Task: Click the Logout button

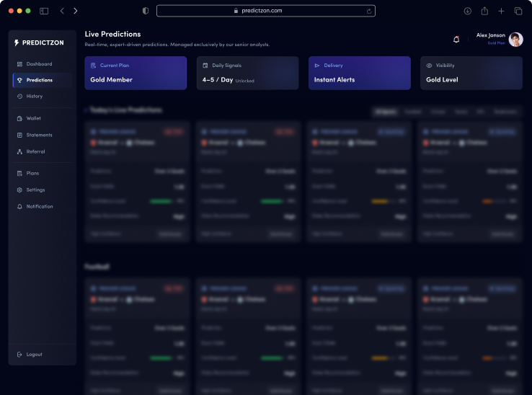Action: 34,355
